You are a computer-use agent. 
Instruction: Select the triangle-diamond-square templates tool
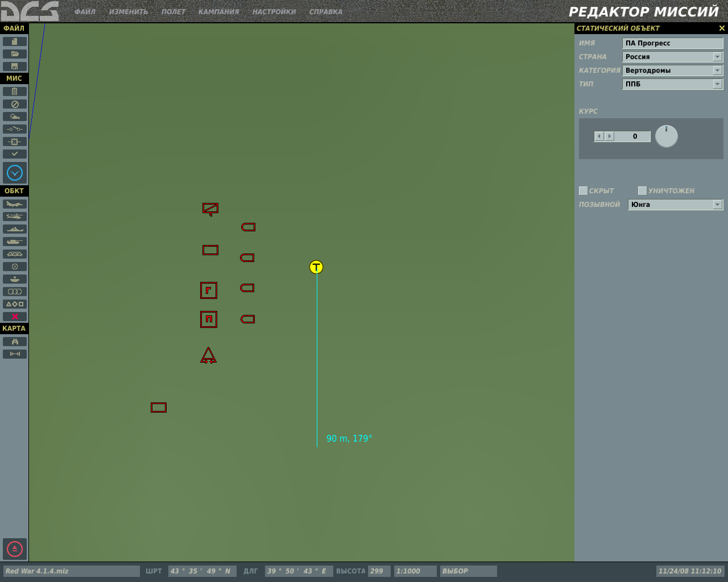tap(15, 304)
